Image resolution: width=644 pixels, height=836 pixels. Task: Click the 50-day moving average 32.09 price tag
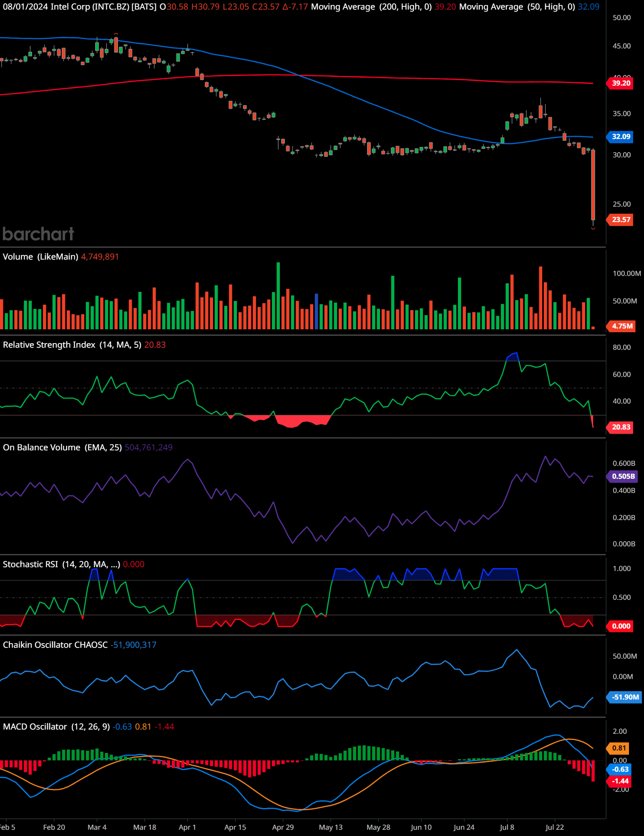pos(621,136)
